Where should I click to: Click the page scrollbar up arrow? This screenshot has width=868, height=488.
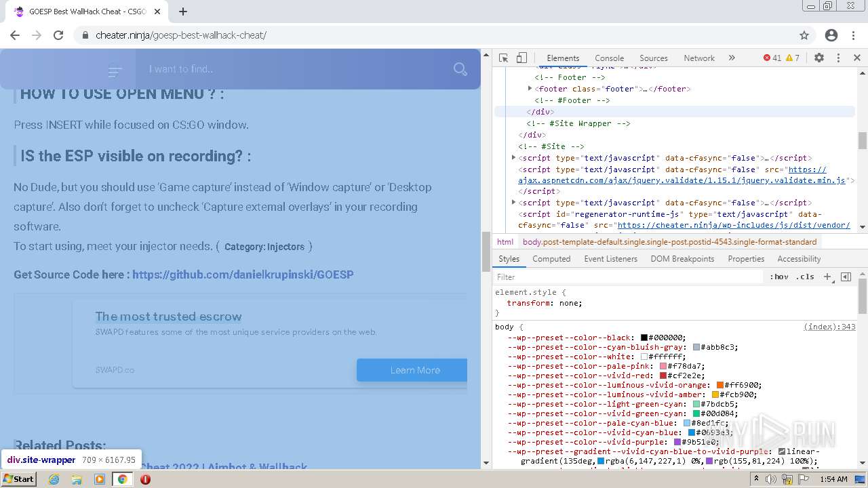(486, 55)
